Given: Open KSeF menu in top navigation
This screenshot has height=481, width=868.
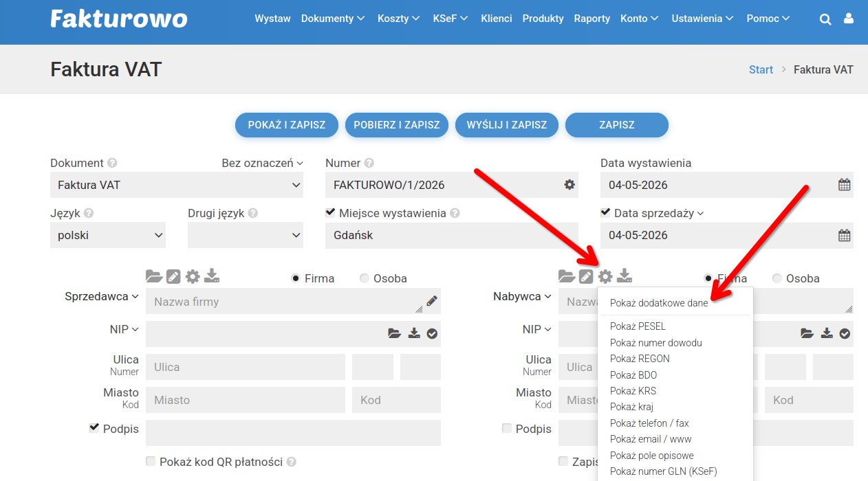Looking at the screenshot, I should point(451,19).
